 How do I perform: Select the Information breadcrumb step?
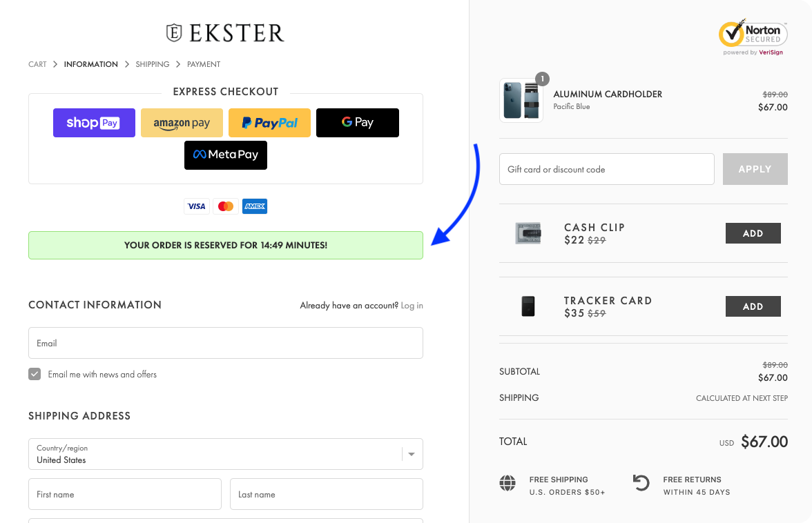pos(91,64)
